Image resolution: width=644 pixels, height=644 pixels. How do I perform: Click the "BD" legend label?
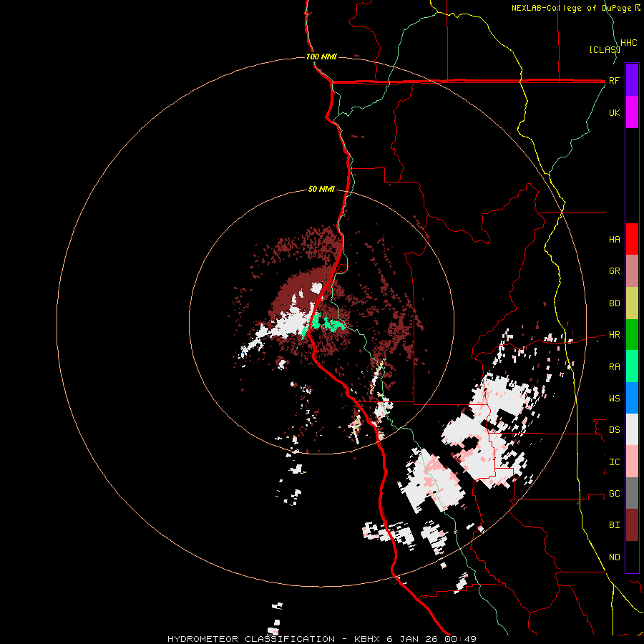pos(614,303)
